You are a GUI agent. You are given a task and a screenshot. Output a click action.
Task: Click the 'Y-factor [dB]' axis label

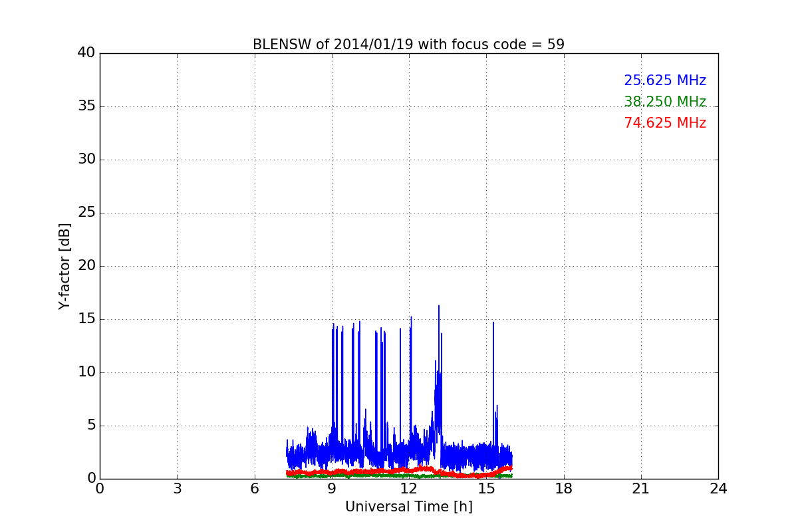click(x=65, y=266)
